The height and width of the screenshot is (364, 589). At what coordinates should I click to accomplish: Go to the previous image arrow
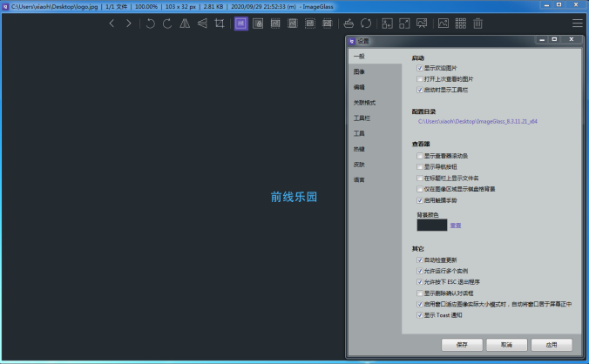tap(112, 24)
